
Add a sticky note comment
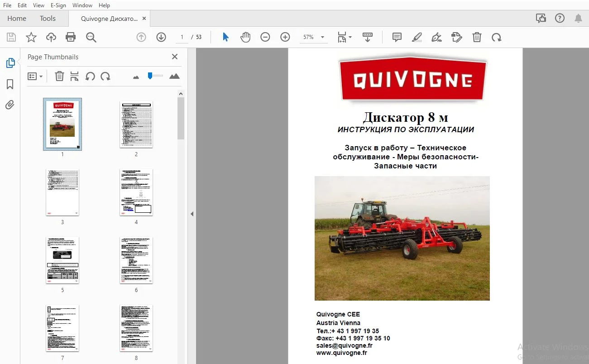(397, 37)
